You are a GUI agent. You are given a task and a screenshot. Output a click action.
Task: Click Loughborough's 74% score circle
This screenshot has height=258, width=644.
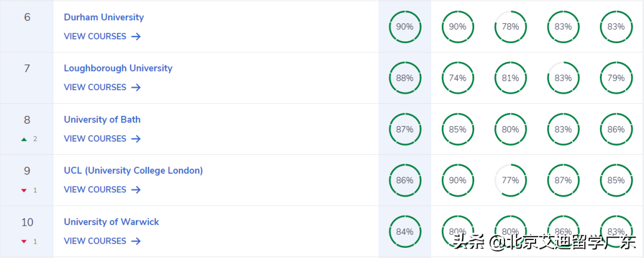(457, 78)
